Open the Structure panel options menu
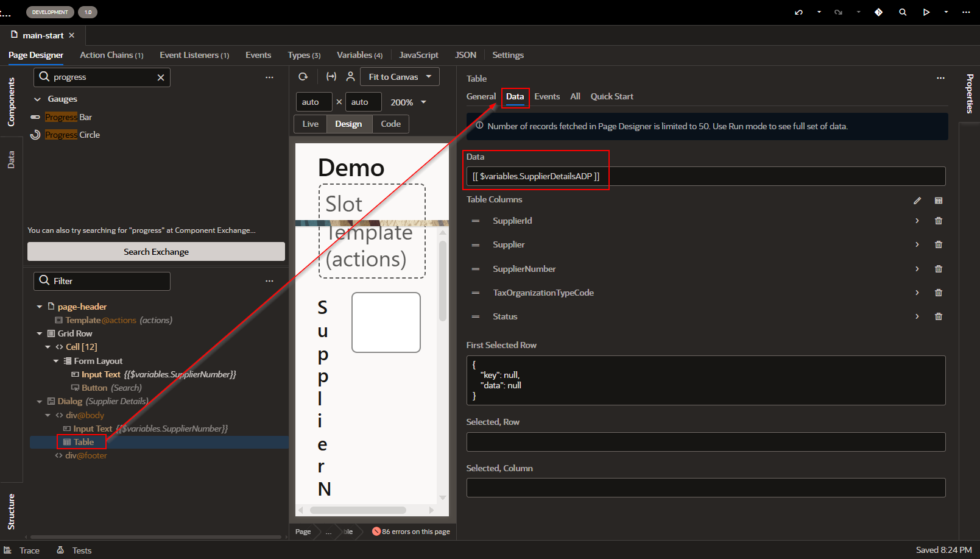The image size is (980, 559). pyautogui.click(x=269, y=281)
